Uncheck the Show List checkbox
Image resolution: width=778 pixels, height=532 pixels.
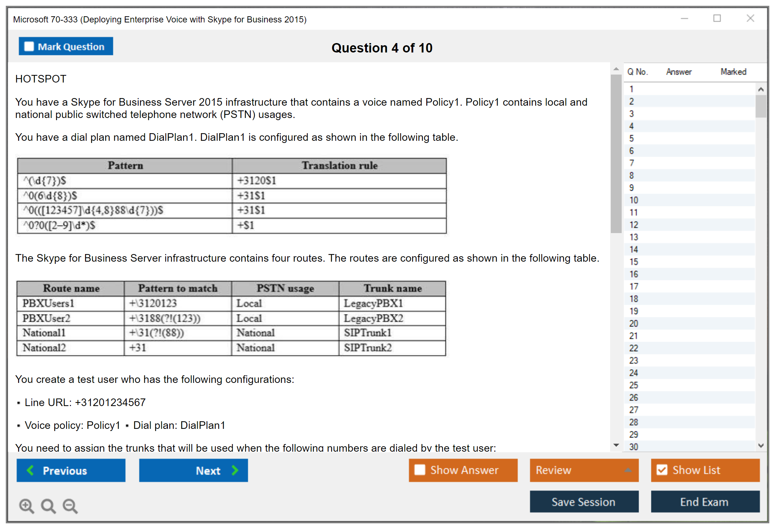(x=662, y=470)
